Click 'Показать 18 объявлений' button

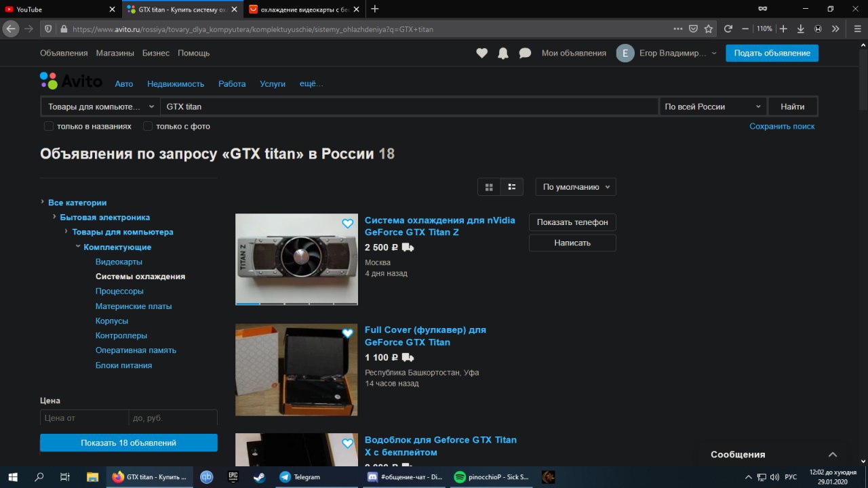(129, 443)
